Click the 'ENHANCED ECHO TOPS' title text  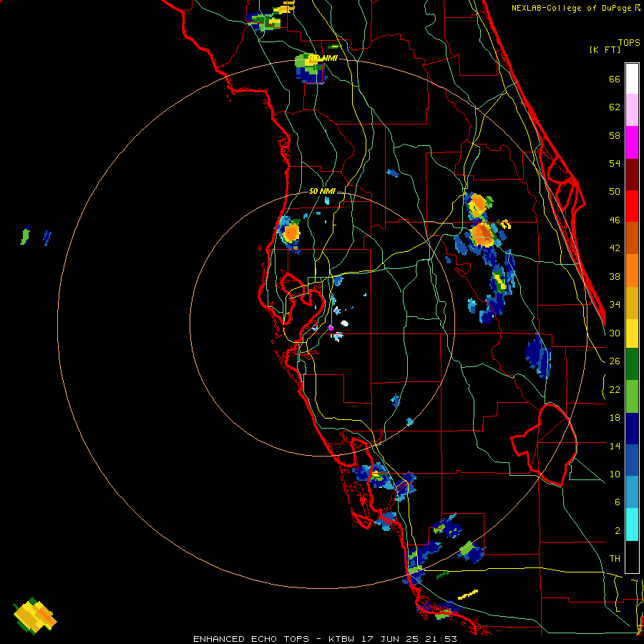(251, 639)
